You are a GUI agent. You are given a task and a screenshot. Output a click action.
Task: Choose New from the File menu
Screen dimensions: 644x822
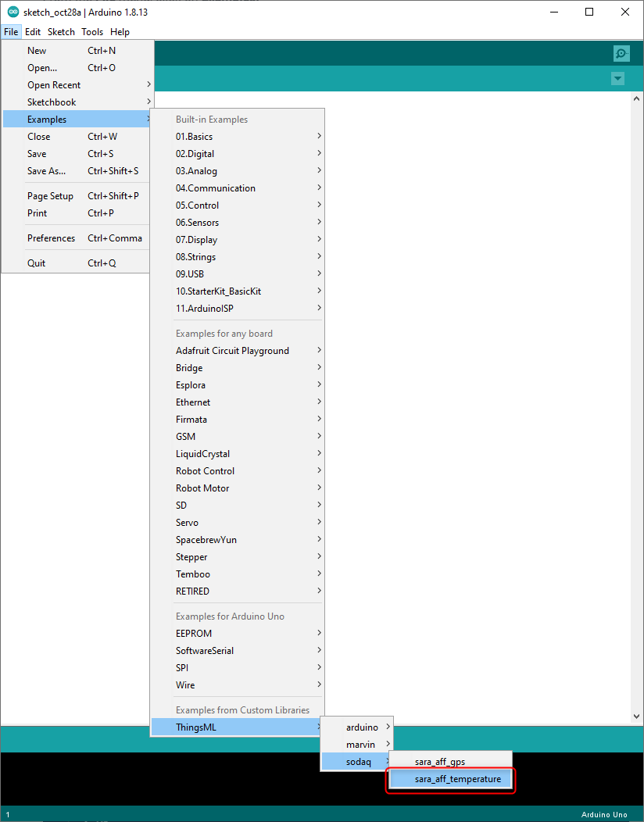click(x=77, y=51)
